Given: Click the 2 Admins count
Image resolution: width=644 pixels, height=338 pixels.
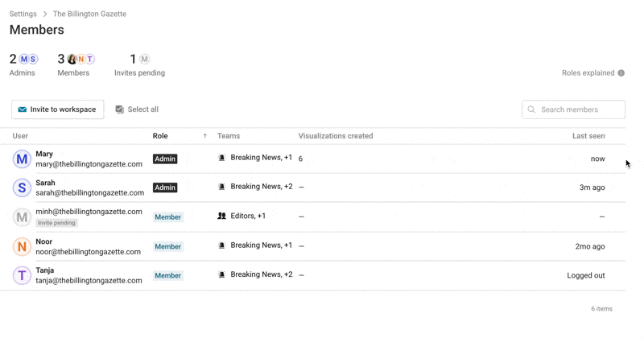Looking at the screenshot, I should tap(13, 59).
